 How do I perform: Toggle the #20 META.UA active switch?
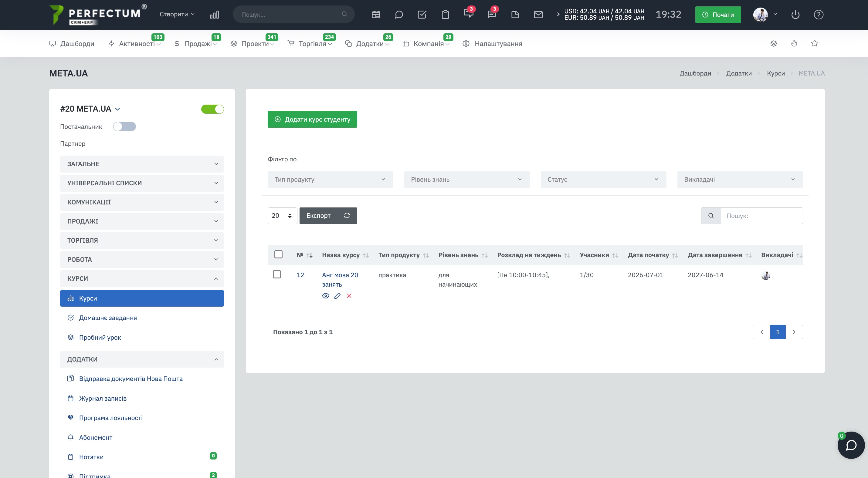click(213, 109)
